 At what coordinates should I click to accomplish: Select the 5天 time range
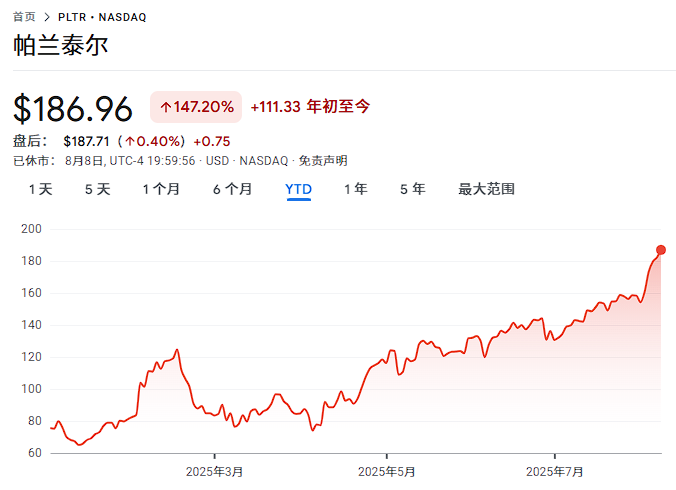97,189
